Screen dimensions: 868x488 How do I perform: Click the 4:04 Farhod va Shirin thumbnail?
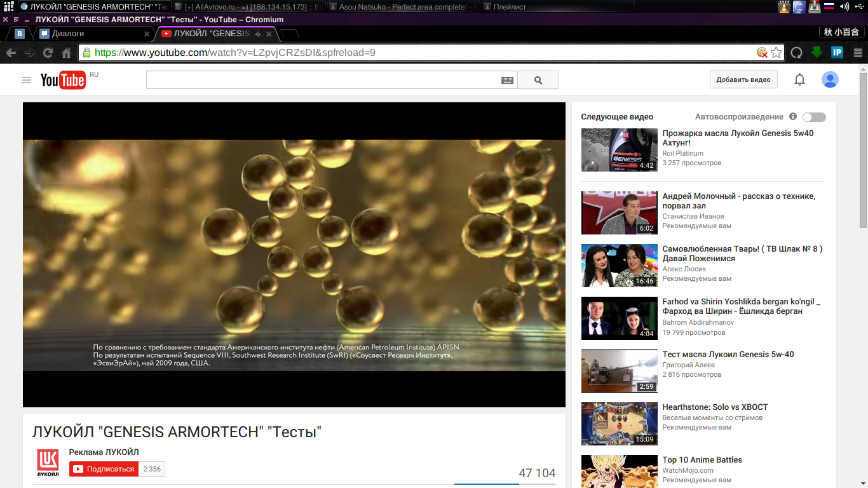point(620,318)
